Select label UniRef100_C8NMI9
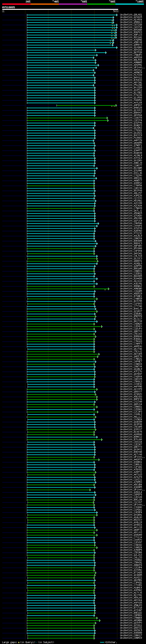The height and width of the screenshot is (644, 146). (x=131, y=638)
